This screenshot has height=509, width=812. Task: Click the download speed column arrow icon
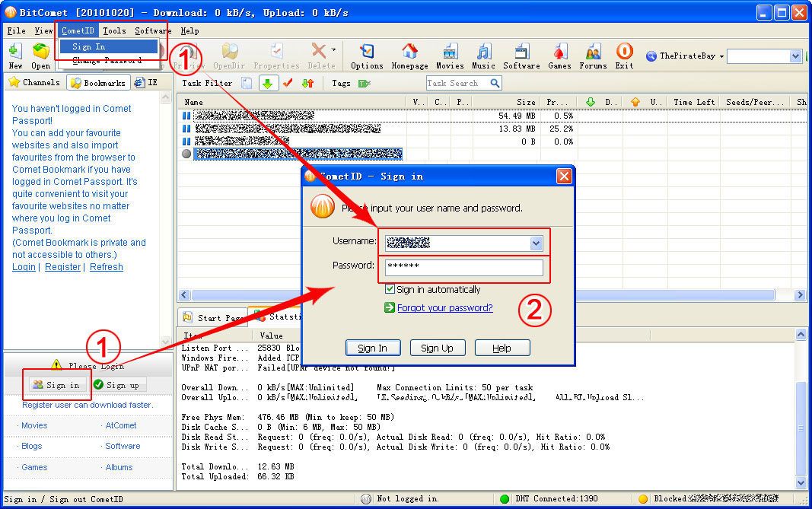click(591, 102)
